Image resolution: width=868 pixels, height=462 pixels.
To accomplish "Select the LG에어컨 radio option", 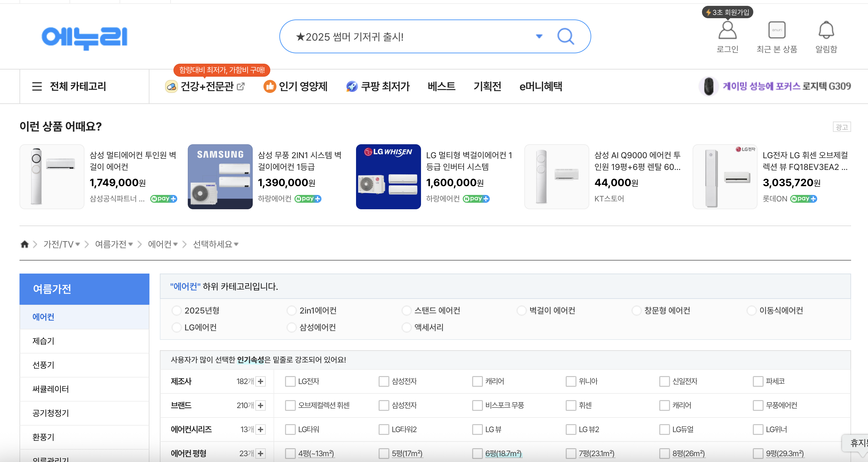I will pyautogui.click(x=177, y=327).
